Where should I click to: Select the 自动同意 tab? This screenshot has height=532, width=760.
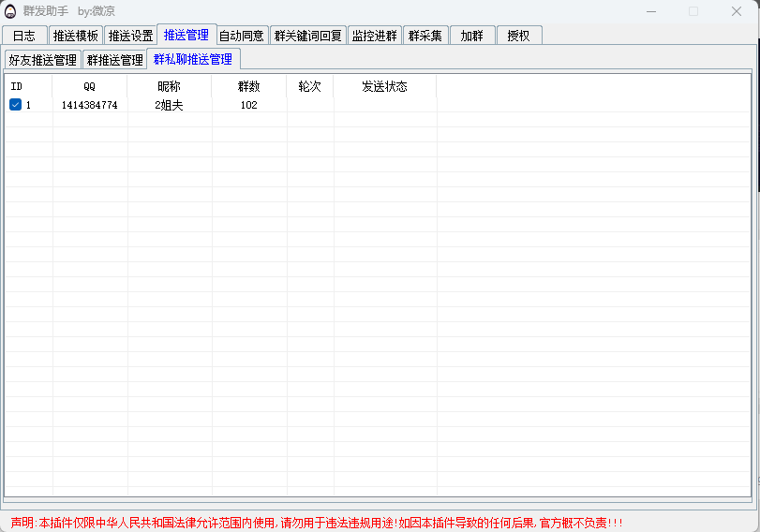point(242,36)
